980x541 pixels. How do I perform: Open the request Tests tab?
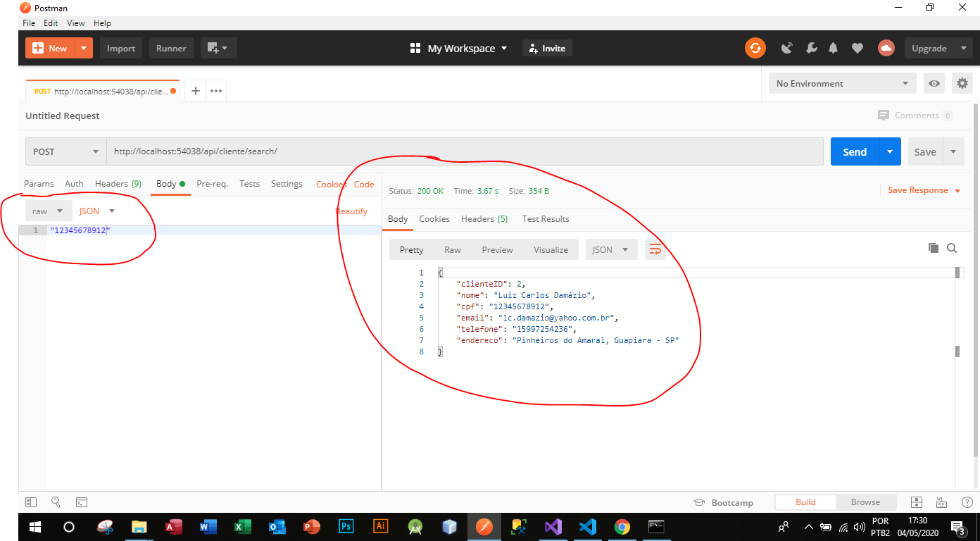[249, 183]
